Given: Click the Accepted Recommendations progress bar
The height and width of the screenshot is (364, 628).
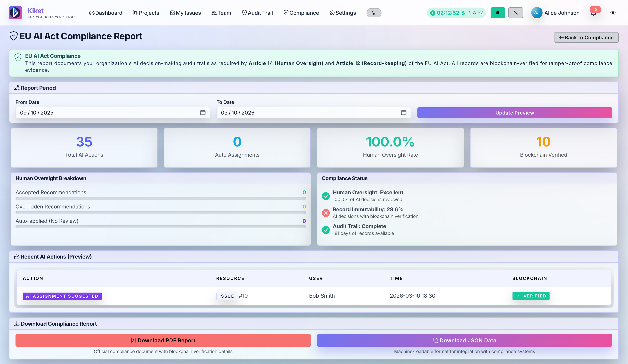Looking at the screenshot, I should (x=160, y=198).
